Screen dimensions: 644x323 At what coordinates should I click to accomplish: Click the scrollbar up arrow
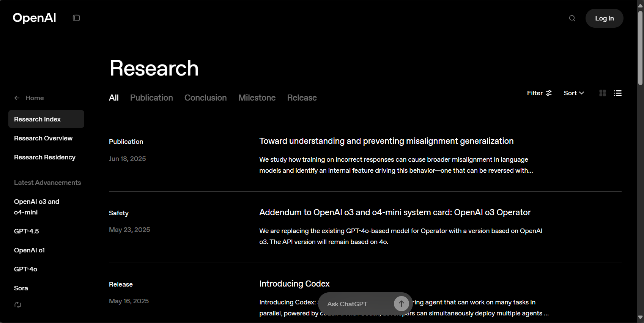[640, 5]
